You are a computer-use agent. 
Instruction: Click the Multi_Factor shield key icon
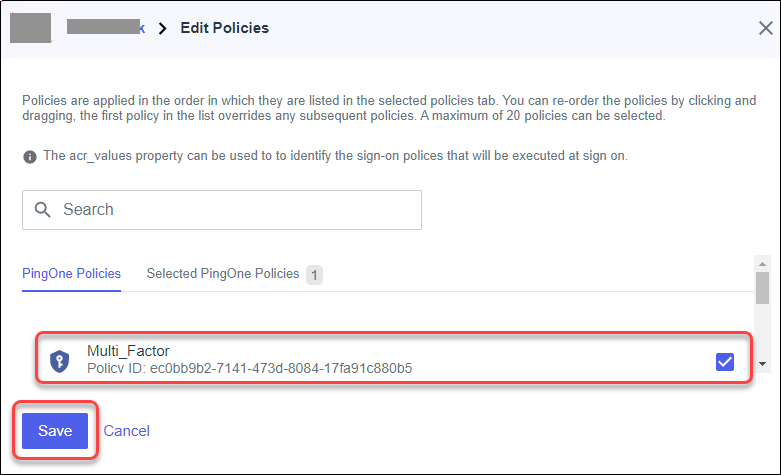point(60,361)
